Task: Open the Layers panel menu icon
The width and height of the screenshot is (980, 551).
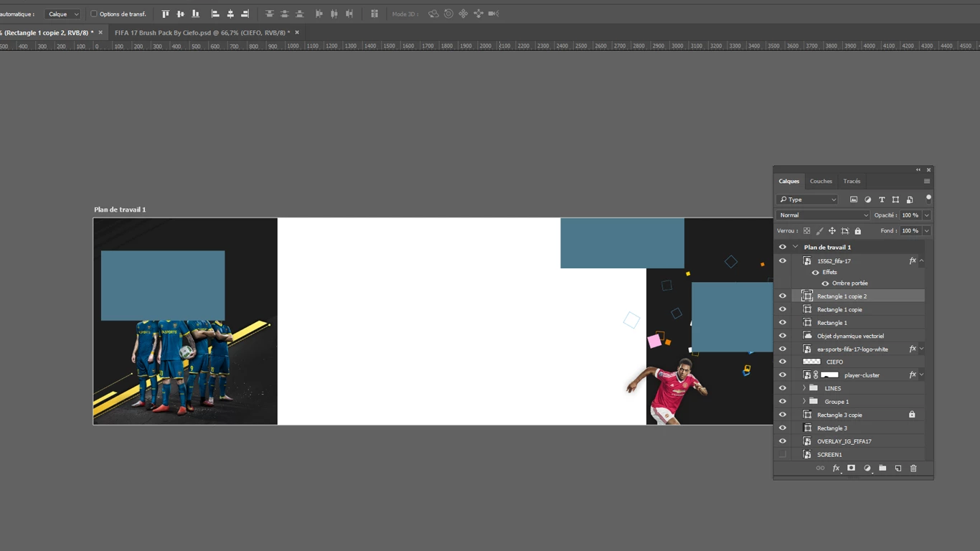Action: [x=927, y=182]
